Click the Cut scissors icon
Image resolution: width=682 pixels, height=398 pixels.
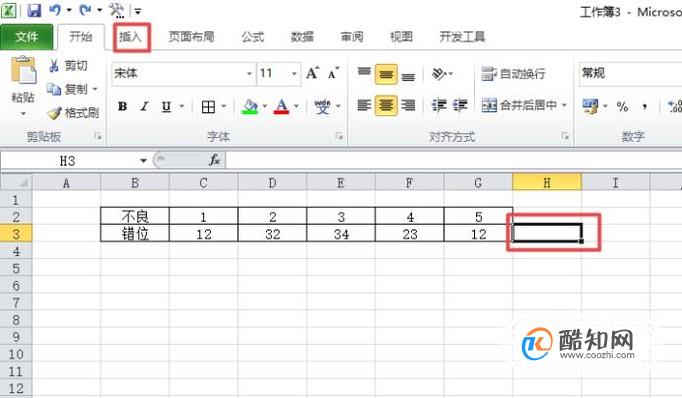54,66
